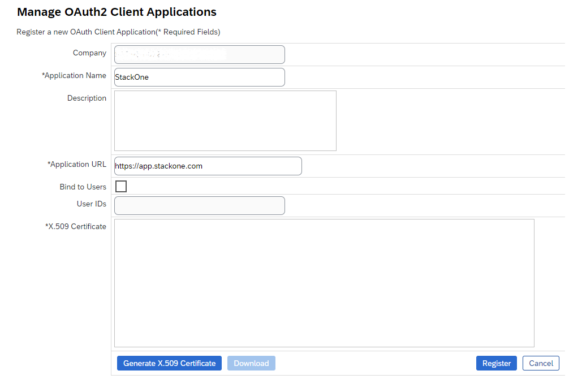The width and height of the screenshot is (569, 392).
Task: Click inside the Description text area
Action: pos(225,120)
